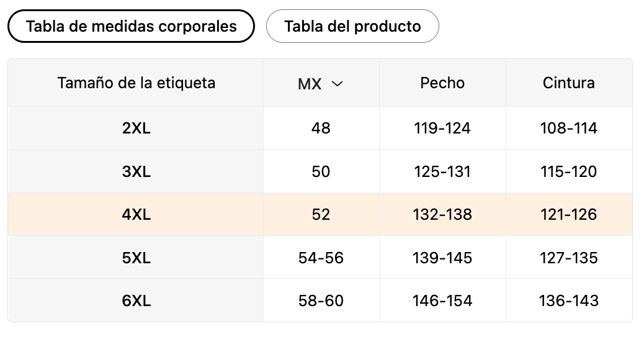Viewport: 644px width, 339px height.
Task: Click MX value 48 cell
Action: tap(321, 128)
